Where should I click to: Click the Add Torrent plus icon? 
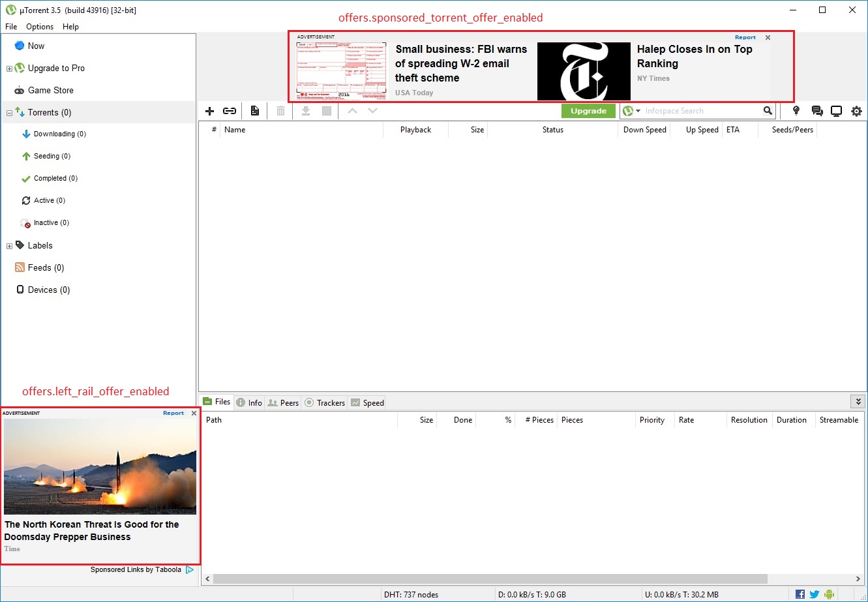point(209,112)
